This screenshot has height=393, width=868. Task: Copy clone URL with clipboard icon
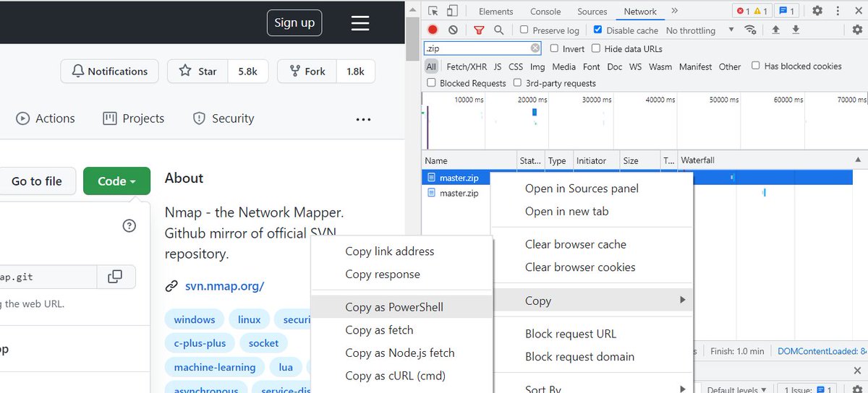click(x=115, y=277)
